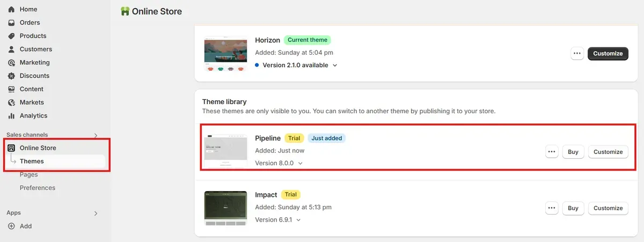Click the Discounts badge icon
This screenshot has height=242, width=644.
[x=11, y=76]
